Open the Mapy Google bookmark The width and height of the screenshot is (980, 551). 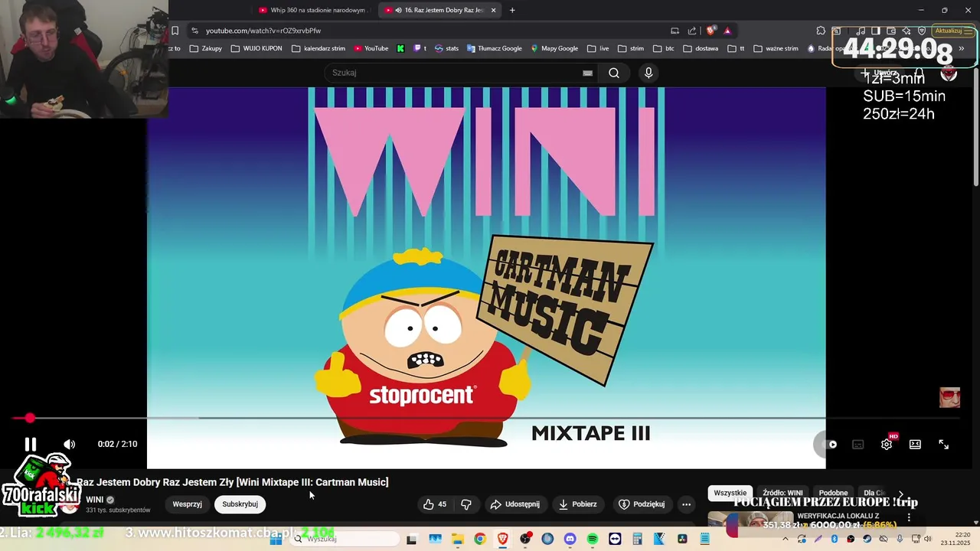(x=554, y=48)
